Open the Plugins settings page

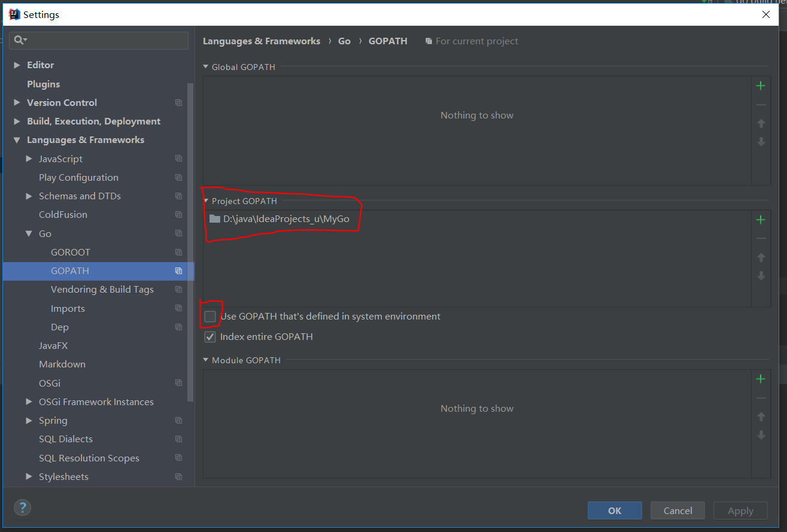[x=43, y=84]
